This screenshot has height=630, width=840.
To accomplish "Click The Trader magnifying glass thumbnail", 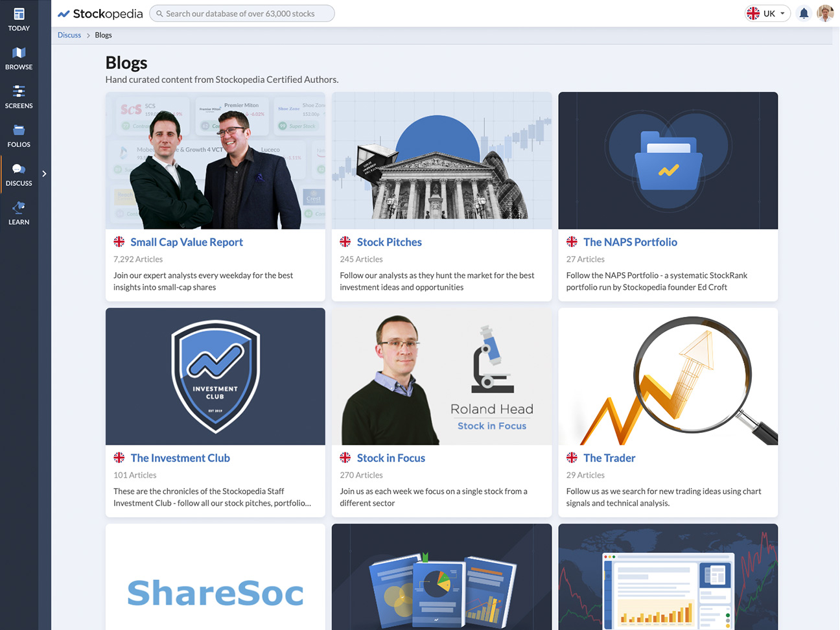I will (668, 377).
